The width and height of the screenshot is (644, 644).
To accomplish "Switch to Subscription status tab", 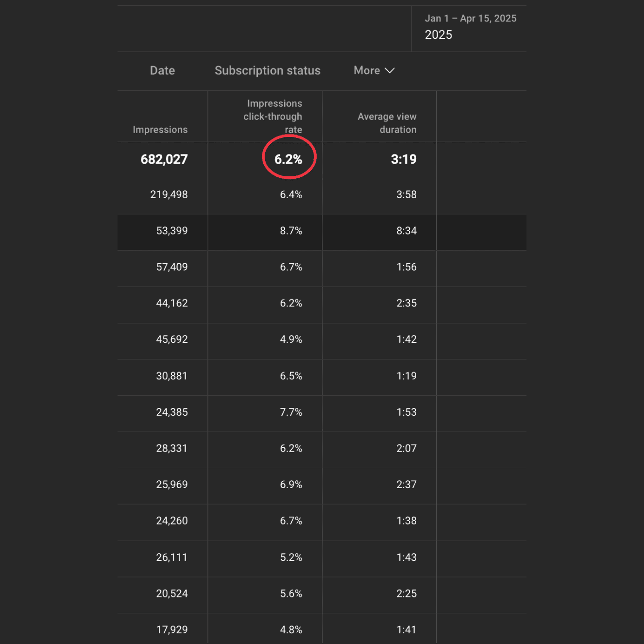I will (x=267, y=71).
